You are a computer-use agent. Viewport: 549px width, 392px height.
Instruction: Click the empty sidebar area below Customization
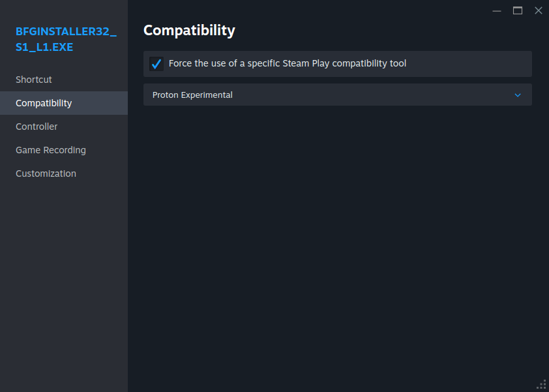[x=64, y=280]
